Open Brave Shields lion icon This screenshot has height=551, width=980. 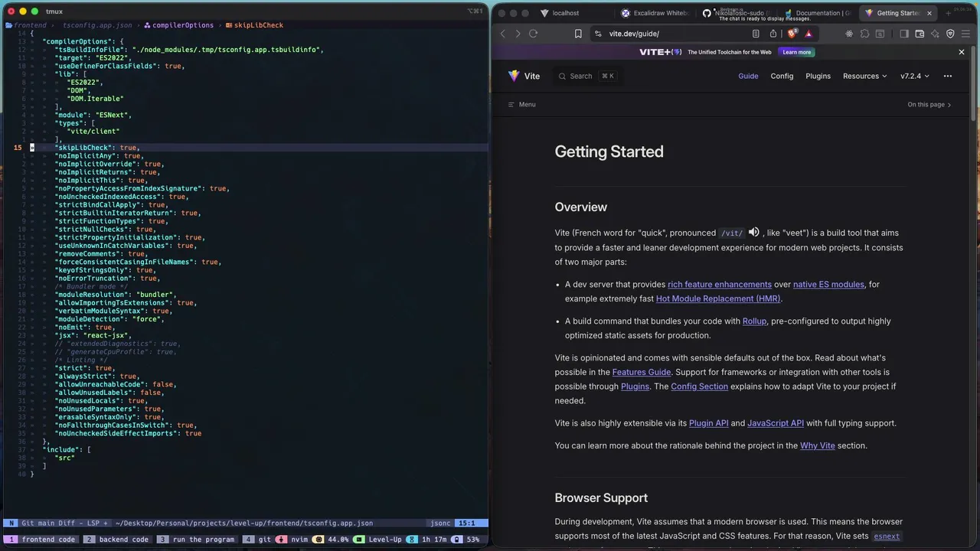pyautogui.click(x=792, y=34)
